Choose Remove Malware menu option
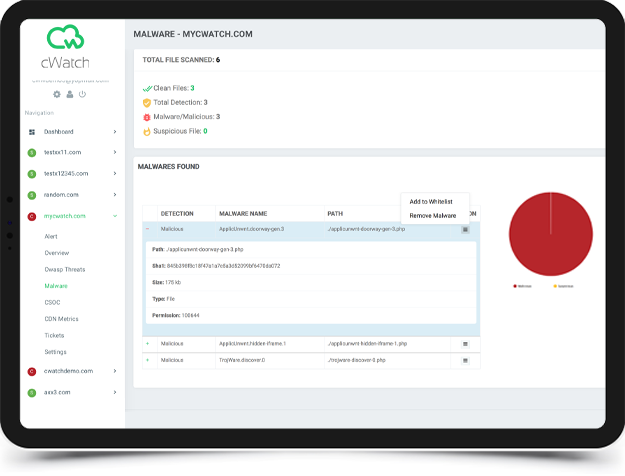 click(x=432, y=216)
